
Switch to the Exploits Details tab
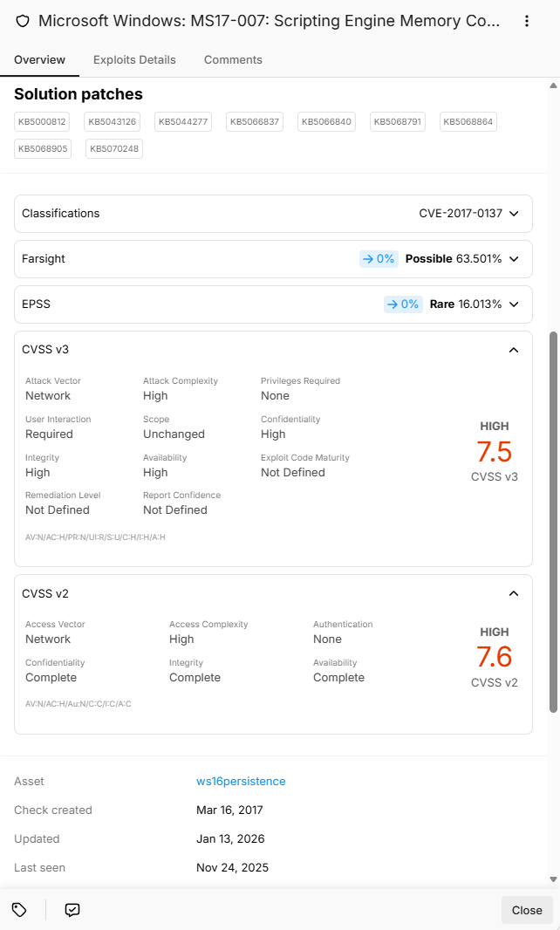pyautogui.click(x=134, y=60)
